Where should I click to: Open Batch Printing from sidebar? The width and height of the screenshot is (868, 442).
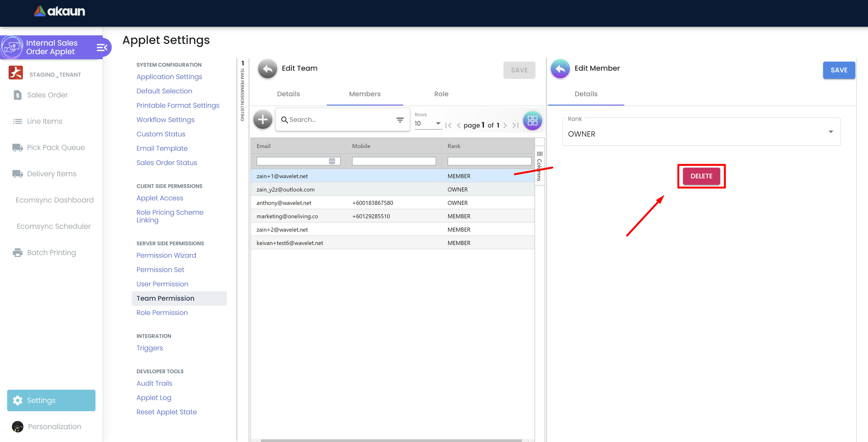click(x=51, y=253)
